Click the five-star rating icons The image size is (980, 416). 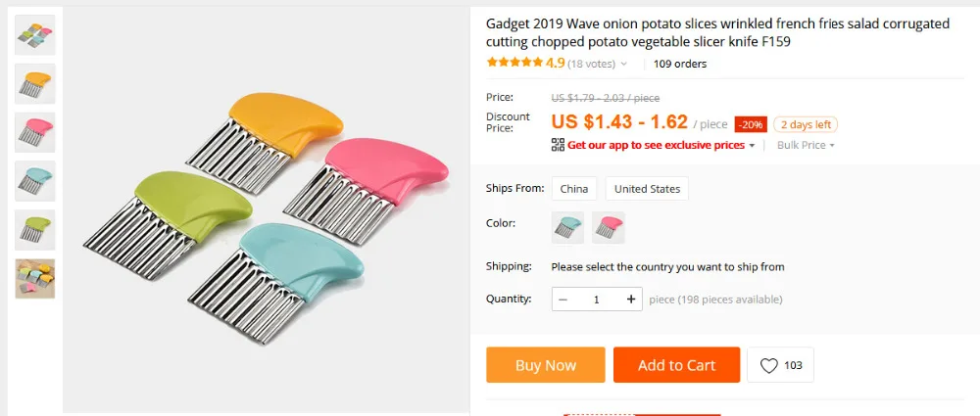pyautogui.click(x=515, y=63)
